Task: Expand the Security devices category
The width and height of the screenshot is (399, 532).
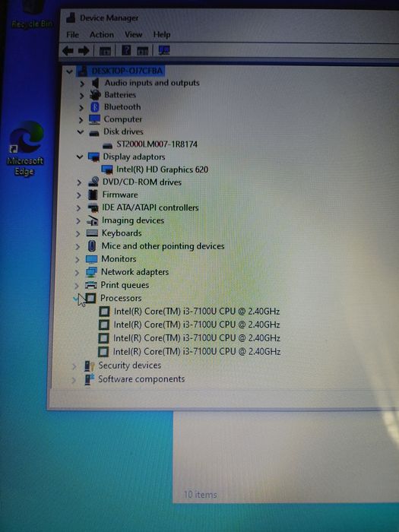Action: pyautogui.click(x=74, y=366)
